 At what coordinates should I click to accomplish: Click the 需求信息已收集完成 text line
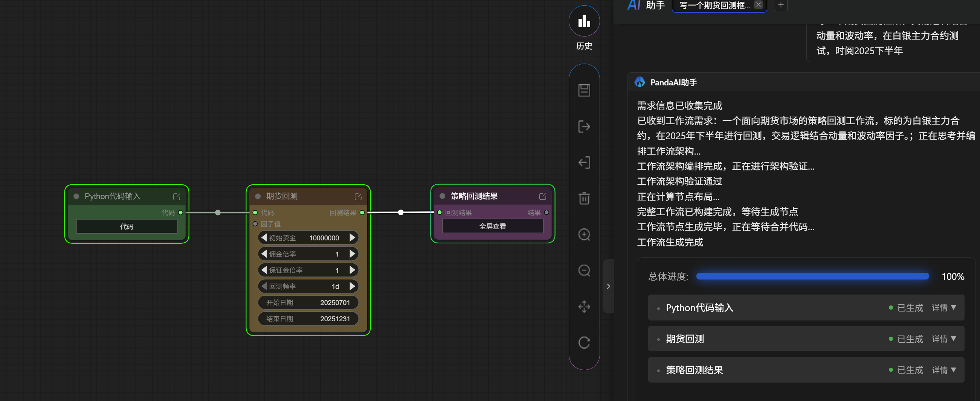coord(679,105)
